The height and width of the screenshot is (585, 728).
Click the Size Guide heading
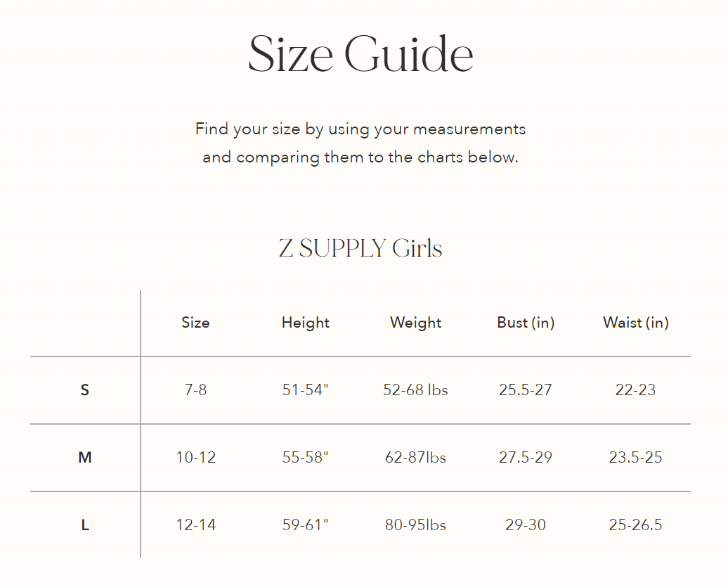click(x=360, y=54)
